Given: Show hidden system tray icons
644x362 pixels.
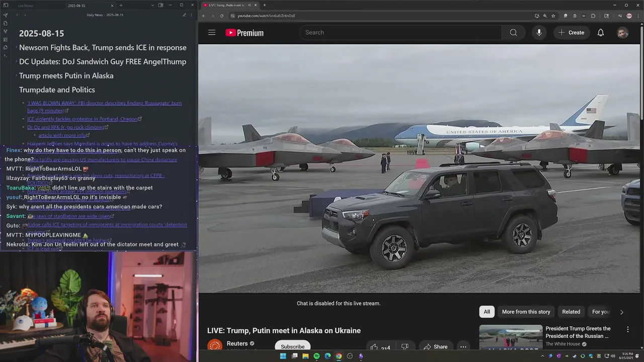Looking at the screenshot, I should [542, 356].
